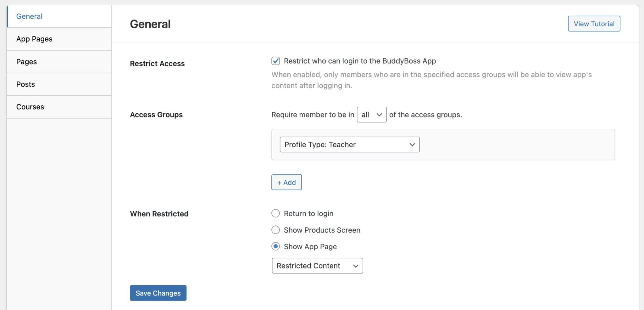Click the chevron arrow on Restricted Content dropdown
644x310 pixels.
(x=356, y=266)
